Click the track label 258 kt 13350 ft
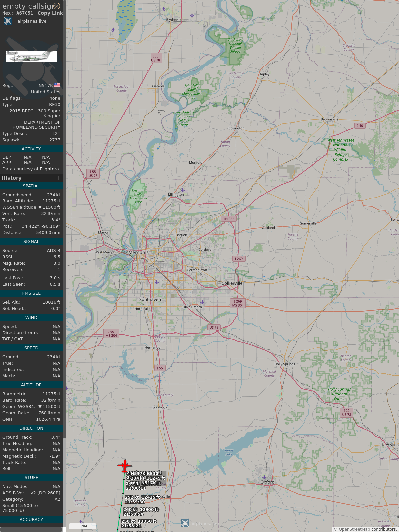 tap(139, 521)
